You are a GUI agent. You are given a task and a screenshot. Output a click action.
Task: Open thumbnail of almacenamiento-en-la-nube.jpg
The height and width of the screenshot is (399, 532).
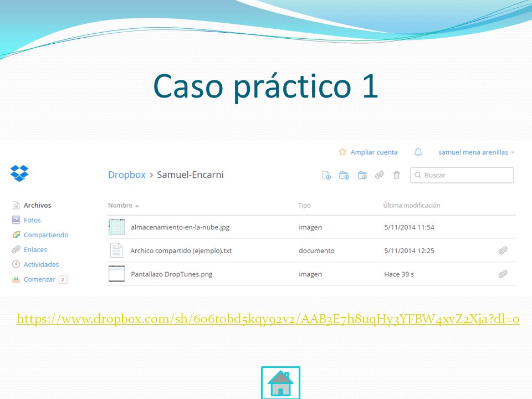click(x=116, y=227)
